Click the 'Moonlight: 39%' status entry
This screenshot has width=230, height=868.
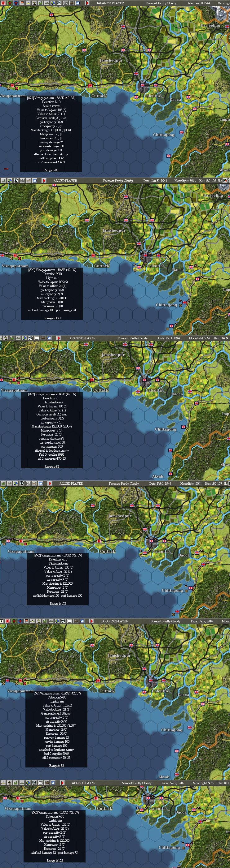(x=185, y=181)
